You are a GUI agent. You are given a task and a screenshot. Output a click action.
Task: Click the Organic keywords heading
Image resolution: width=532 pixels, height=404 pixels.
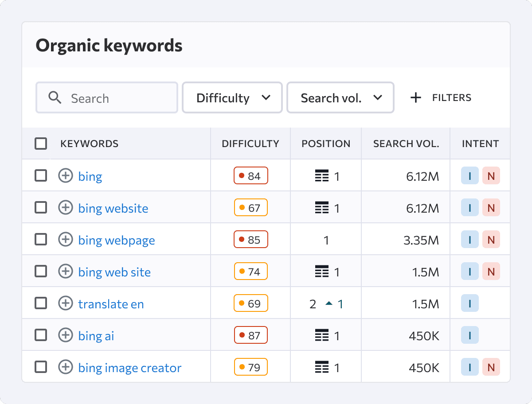pos(109,46)
